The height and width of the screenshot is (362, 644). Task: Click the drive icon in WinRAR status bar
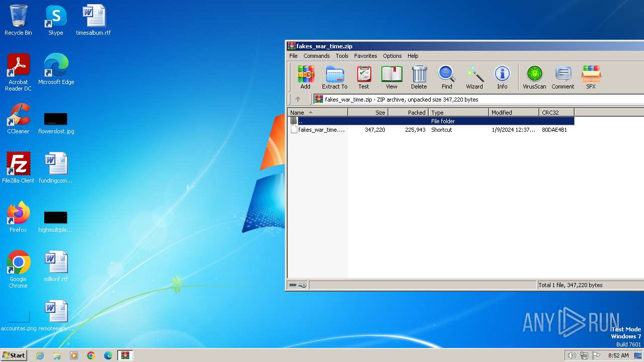[292, 285]
